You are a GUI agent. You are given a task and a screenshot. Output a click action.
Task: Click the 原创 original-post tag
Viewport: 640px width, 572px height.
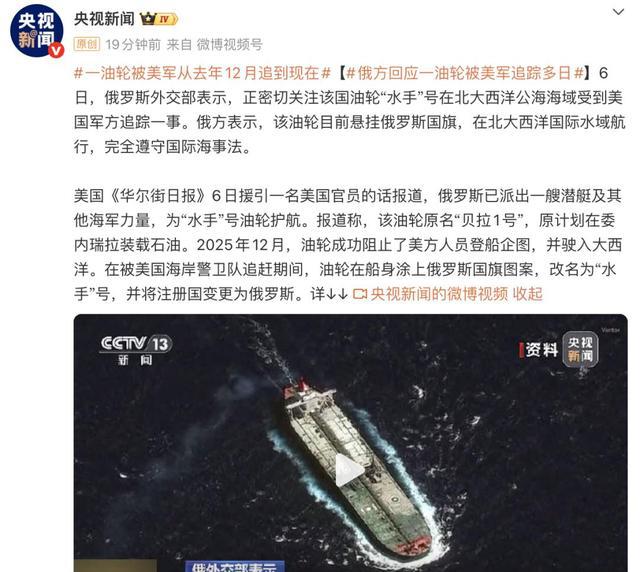pyautogui.click(x=87, y=44)
